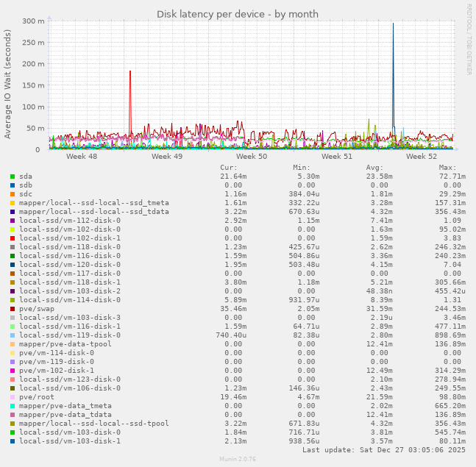Click the 'Week 49' x-axis label

click(167, 156)
